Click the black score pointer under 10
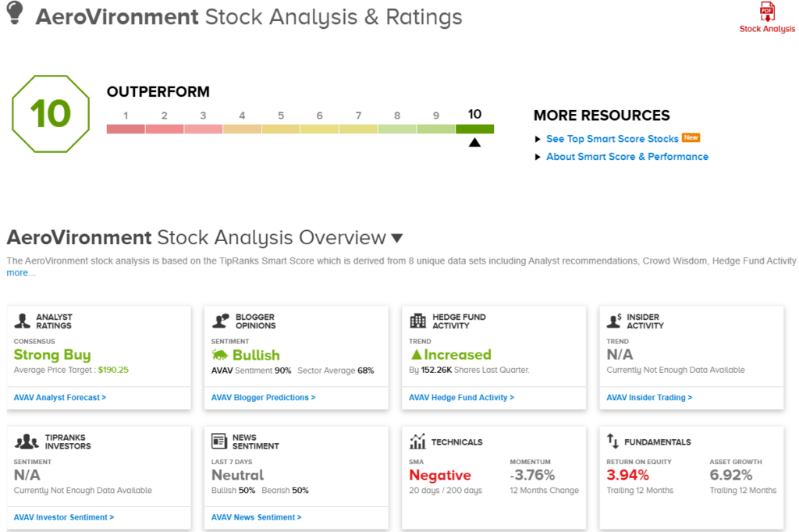This screenshot has width=799, height=532. (x=474, y=142)
